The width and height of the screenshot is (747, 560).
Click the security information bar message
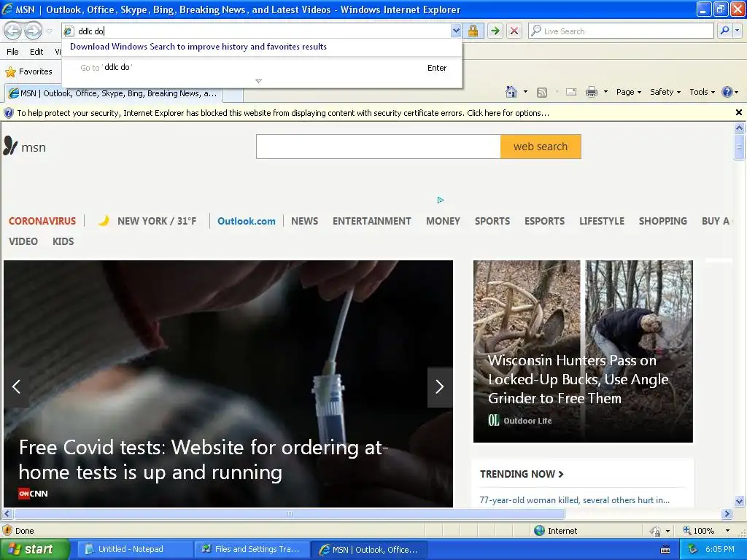click(x=283, y=113)
